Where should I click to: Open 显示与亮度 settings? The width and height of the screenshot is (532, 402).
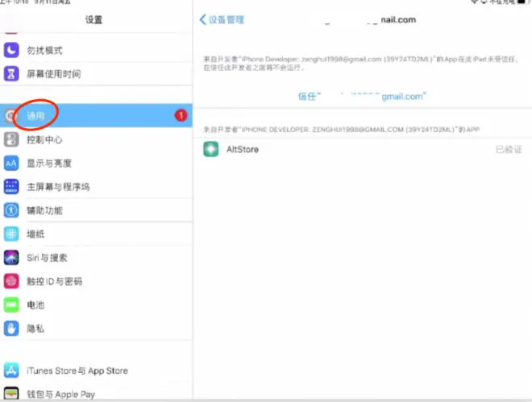97,163
